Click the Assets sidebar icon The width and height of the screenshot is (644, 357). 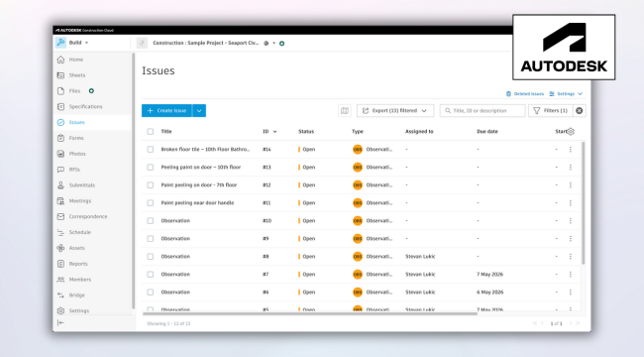coord(60,248)
